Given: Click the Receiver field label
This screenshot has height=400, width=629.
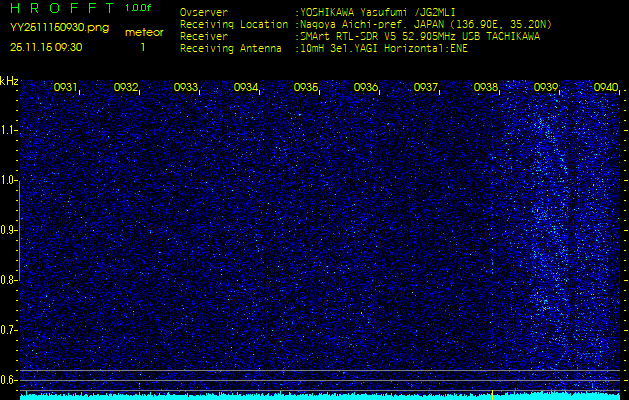Looking at the screenshot, I should [204, 37].
